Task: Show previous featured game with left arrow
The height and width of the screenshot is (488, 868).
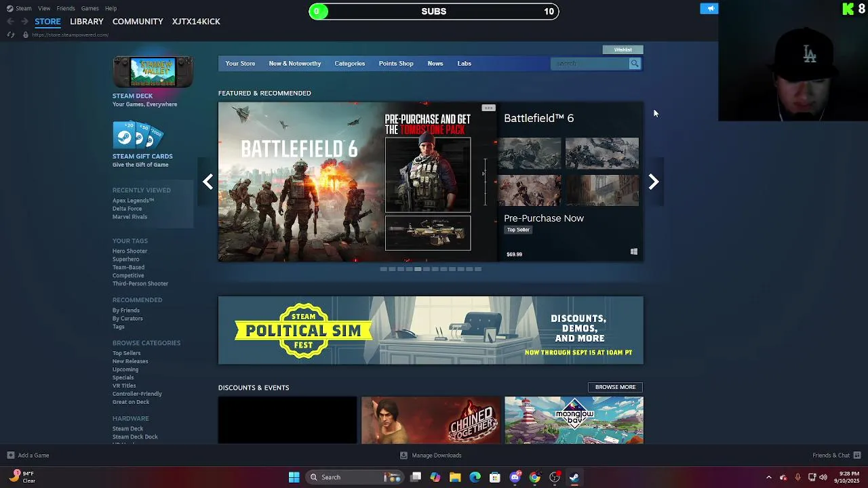Action: coord(208,182)
